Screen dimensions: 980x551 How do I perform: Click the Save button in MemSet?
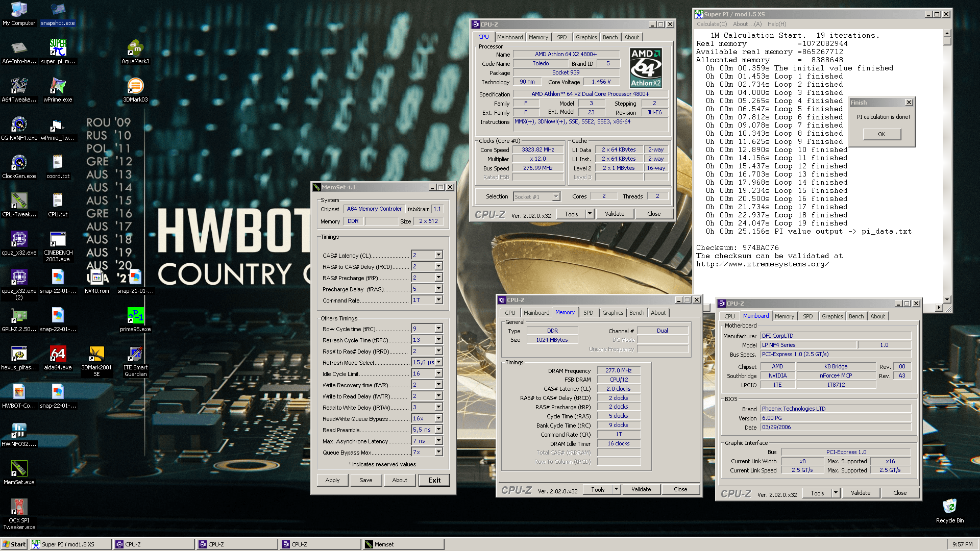click(366, 480)
